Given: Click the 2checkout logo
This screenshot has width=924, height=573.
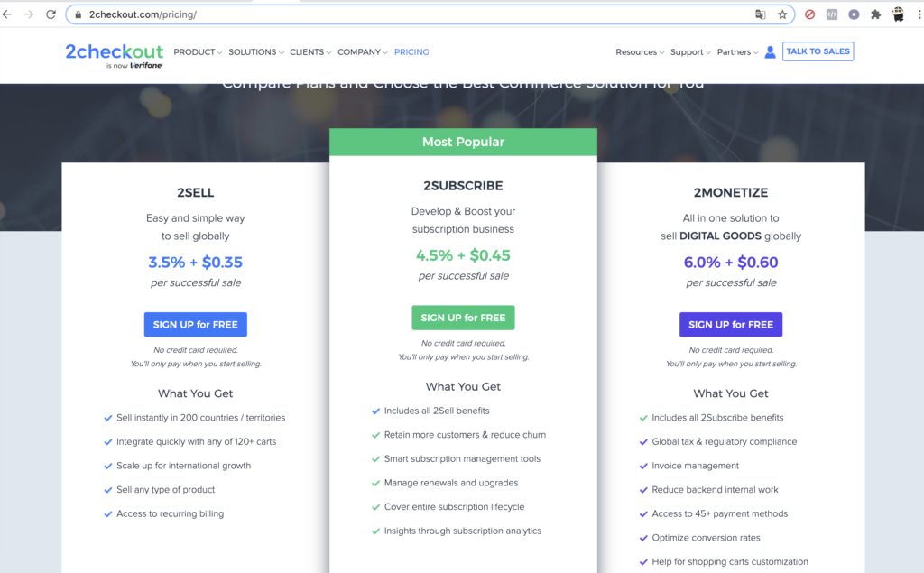Looking at the screenshot, I should 115,55.
